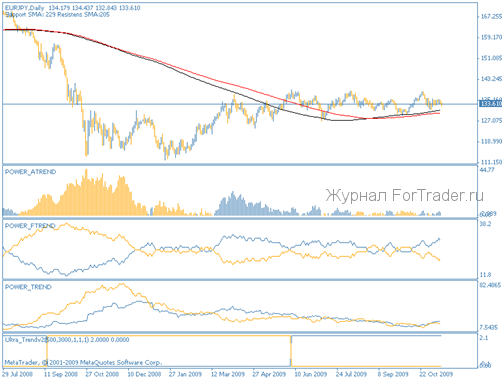Click the 151.085 price axis label
Viewport: 502px width, 379px height.
491,58
